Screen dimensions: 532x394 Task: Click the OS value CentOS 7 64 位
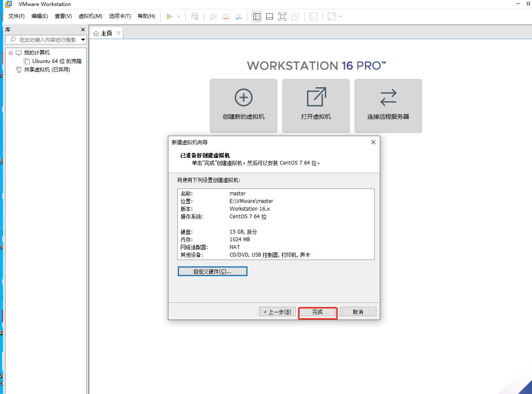point(248,217)
